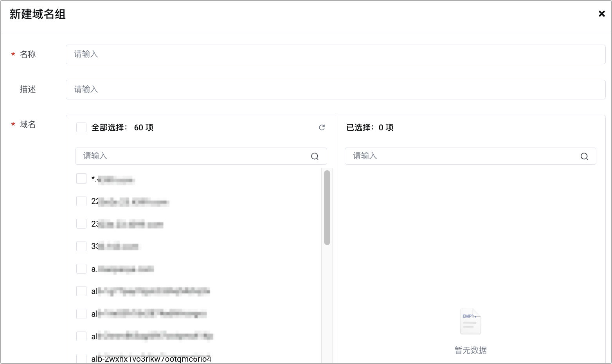Select the row text starting with 22
This screenshot has width=612, height=364.
coord(130,202)
